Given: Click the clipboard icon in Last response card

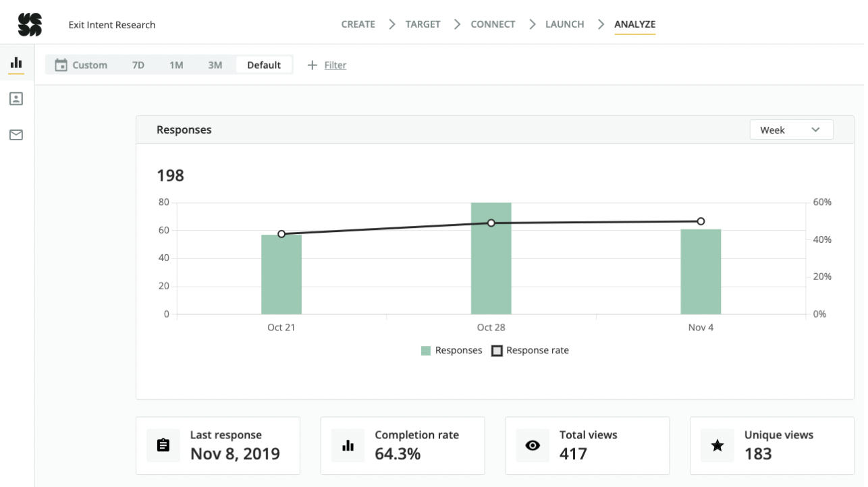Looking at the screenshot, I should point(163,445).
